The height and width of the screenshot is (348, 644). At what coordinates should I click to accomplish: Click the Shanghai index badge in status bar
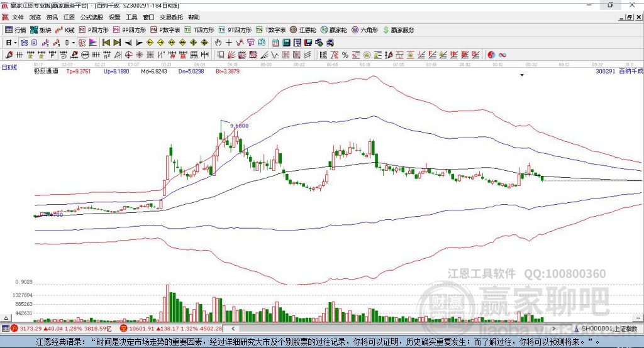(x=14, y=329)
